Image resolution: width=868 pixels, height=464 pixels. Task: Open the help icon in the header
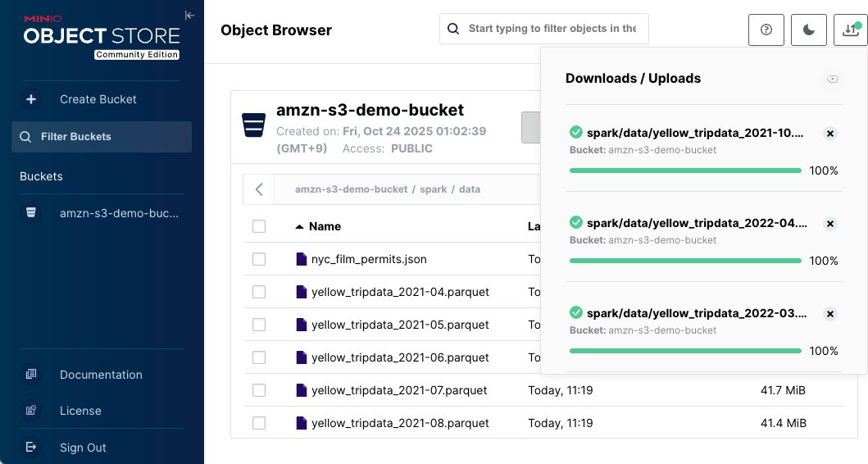[766, 30]
